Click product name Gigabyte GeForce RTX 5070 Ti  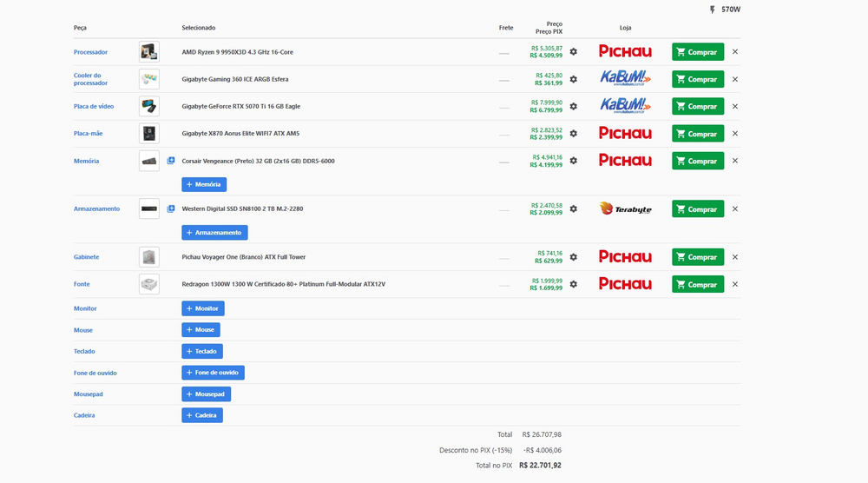coord(240,106)
